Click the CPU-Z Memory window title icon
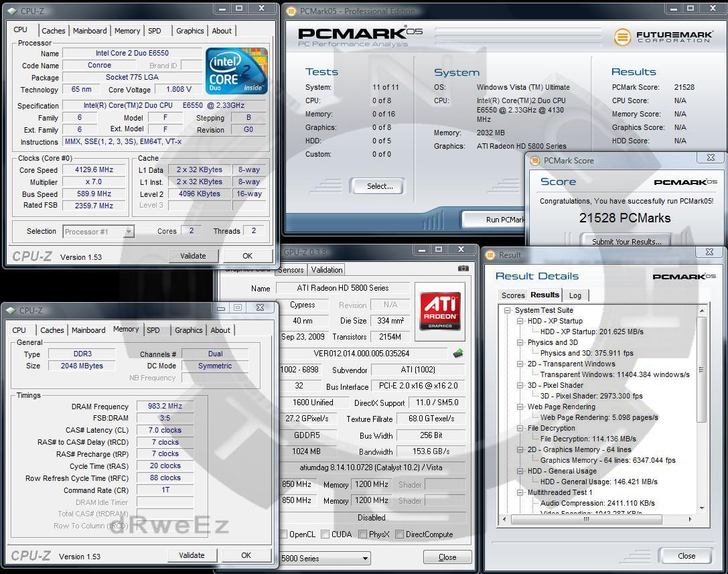728x574 pixels. [11, 311]
